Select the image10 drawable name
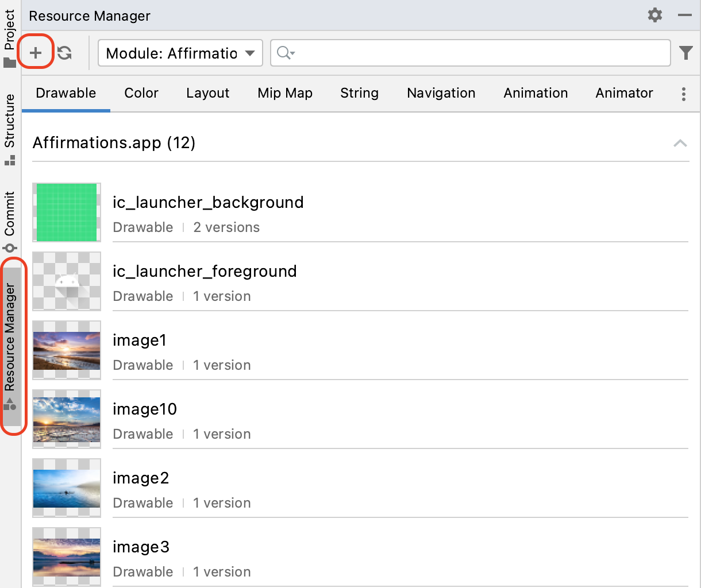The image size is (701, 588). coord(145,409)
